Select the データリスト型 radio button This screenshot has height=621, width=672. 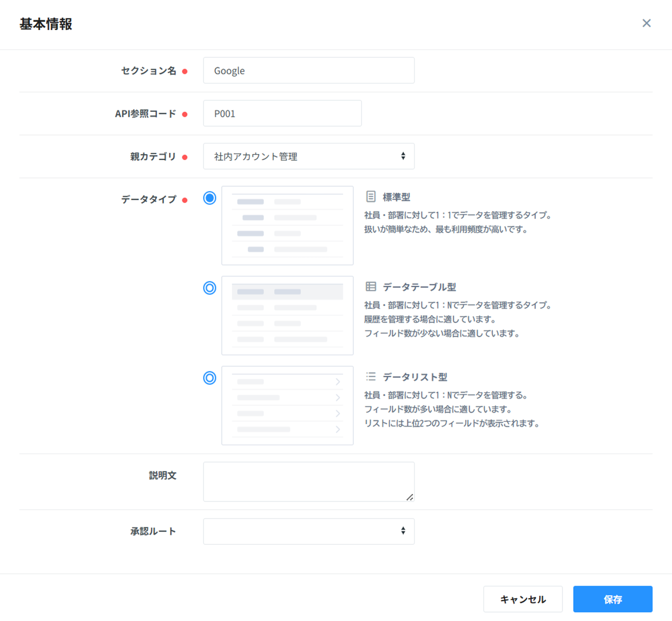click(x=210, y=378)
